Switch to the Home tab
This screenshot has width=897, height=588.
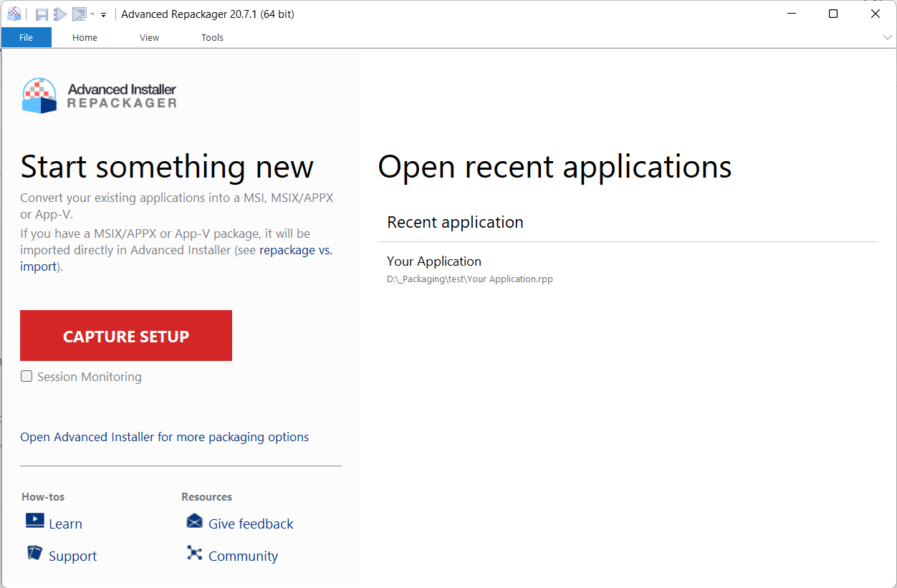(85, 38)
